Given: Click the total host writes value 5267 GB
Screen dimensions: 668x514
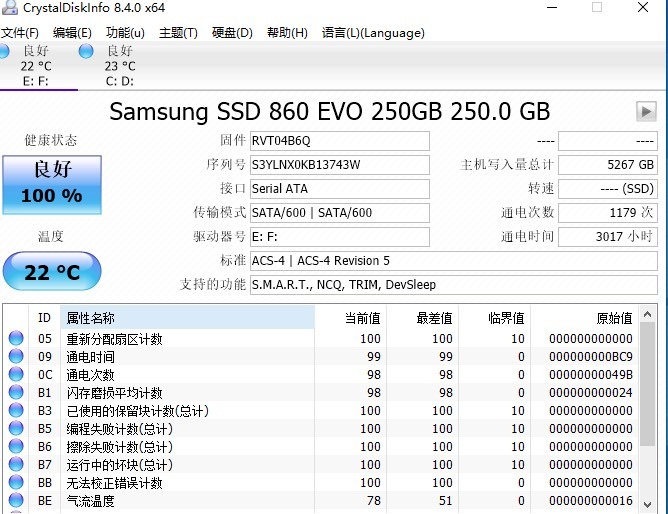Looking at the screenshot, I should 608,165.
